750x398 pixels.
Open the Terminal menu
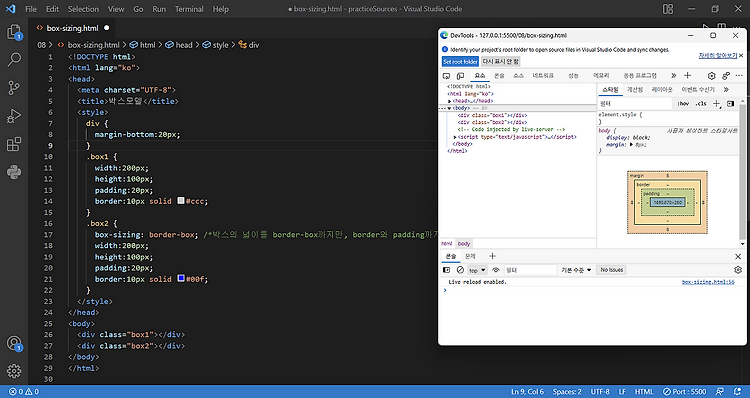pyautogui.click(x=189, y=9)
